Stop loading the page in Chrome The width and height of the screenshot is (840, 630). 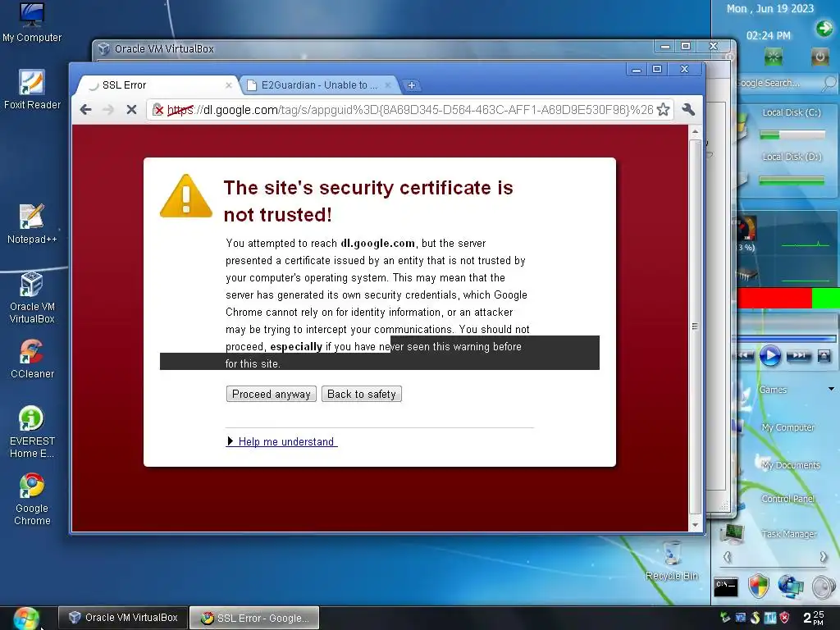(x=131, y=110)
